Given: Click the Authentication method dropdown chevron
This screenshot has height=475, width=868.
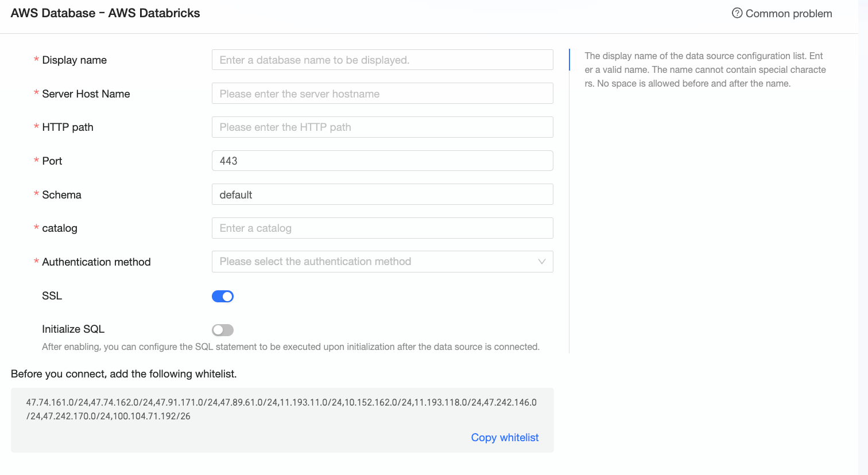Looking at the screenshot, I should click(x=541, y=262).
